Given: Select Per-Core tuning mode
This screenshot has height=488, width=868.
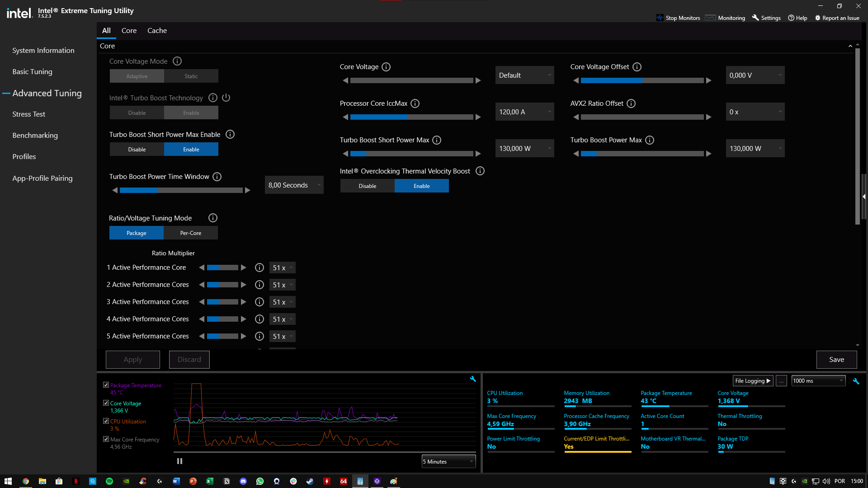Looking at the screenshot, I should [191, 233].
